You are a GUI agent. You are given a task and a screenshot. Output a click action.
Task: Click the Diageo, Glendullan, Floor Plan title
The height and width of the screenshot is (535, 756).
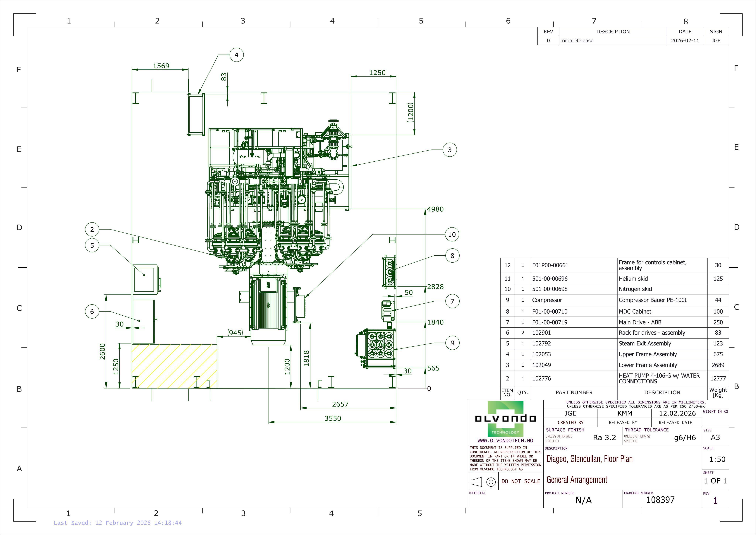589,459
